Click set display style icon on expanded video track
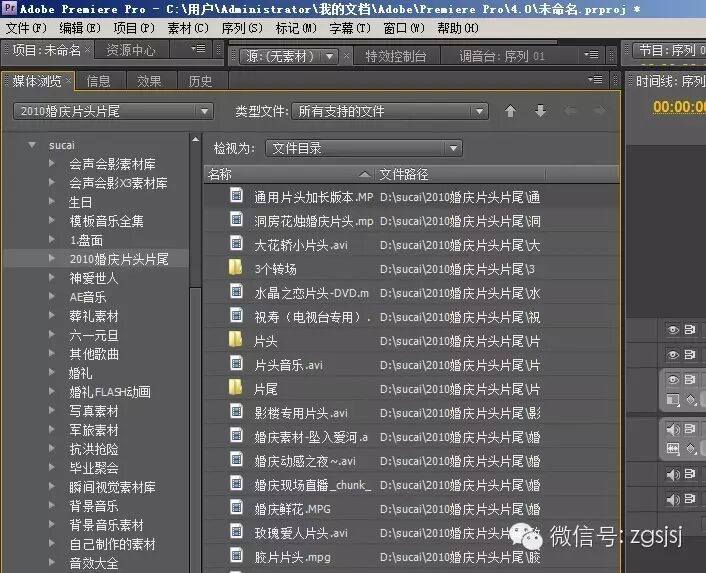This screenshot has width=706, height=573. click(673, 399)
